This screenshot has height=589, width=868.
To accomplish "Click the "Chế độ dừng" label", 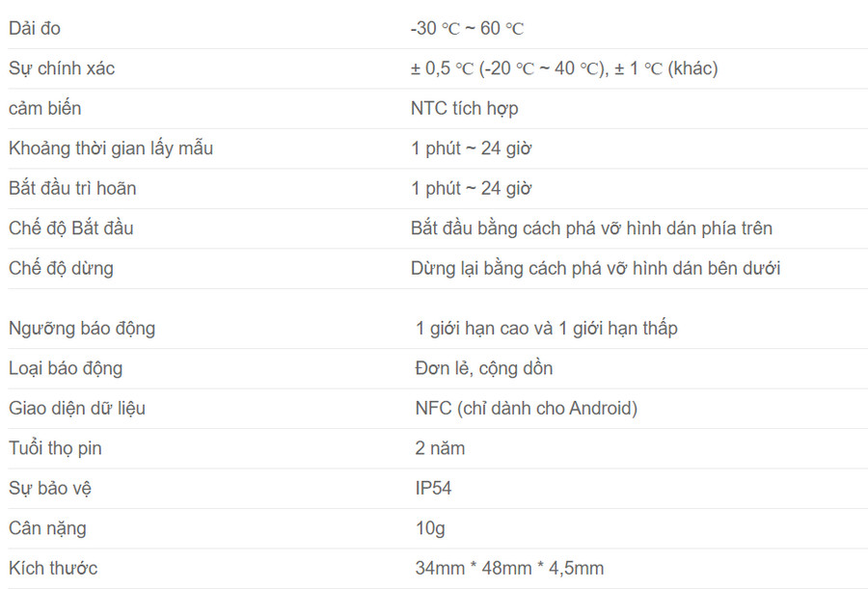I will point(61,268).
